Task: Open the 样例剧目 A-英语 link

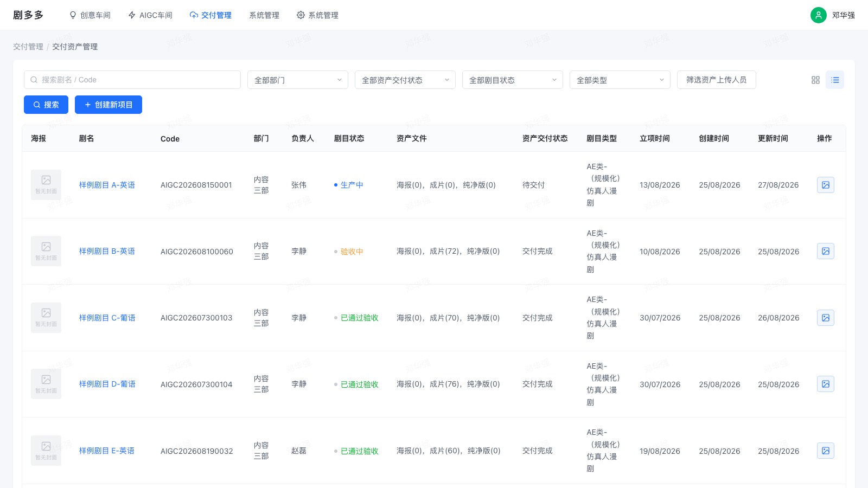Action: click(x=107, y=185)
